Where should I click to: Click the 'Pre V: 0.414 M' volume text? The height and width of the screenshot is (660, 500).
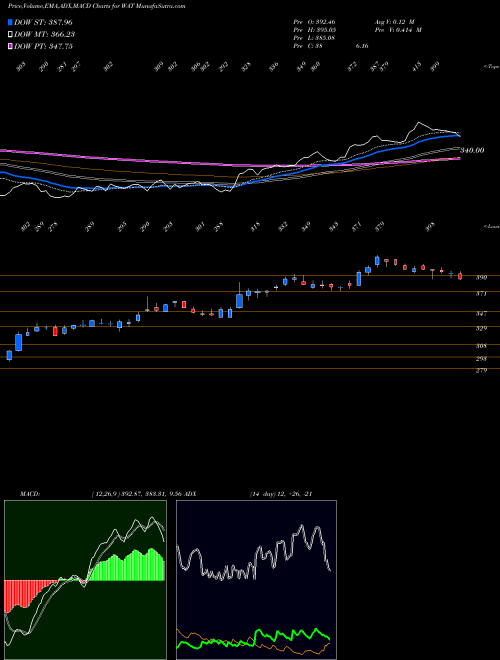click(x=398, y=29)
